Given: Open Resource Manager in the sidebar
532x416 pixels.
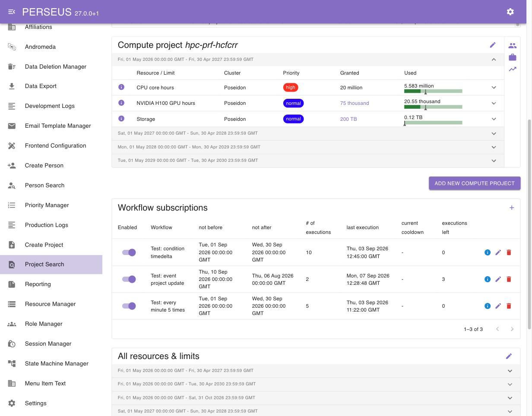Looking at the screenshot, I should 51,304.
